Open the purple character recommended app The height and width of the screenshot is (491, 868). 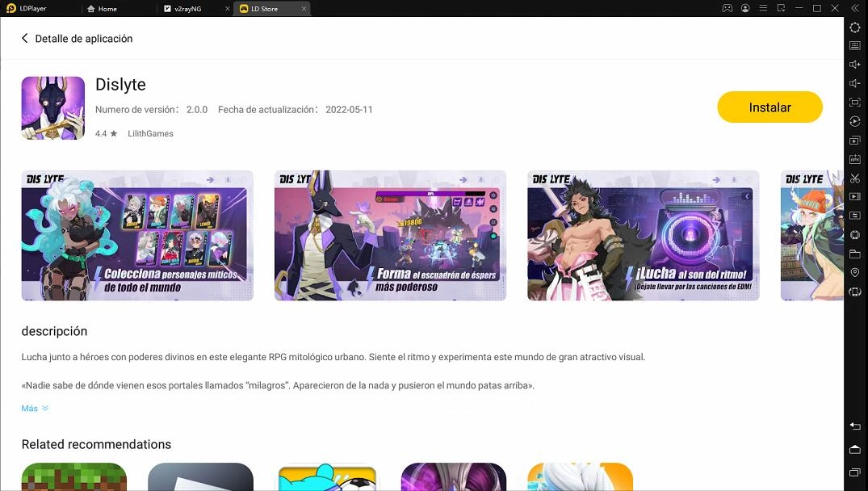coord(453,476)
